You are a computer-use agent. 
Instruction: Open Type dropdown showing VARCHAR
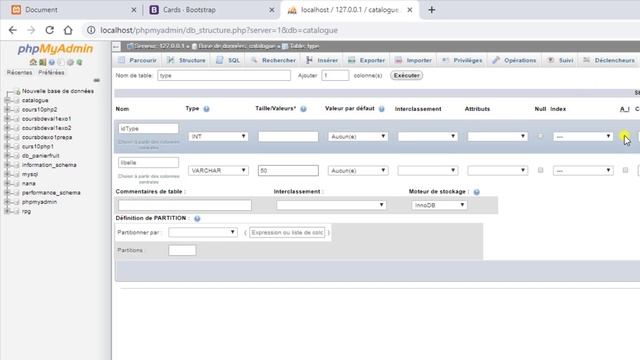pos(218,171)
